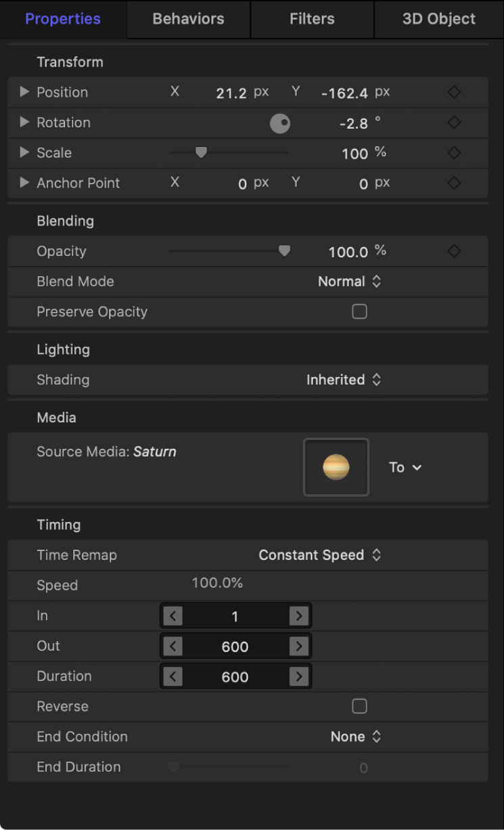Add a keyframe for Rotation

(453, 123)
